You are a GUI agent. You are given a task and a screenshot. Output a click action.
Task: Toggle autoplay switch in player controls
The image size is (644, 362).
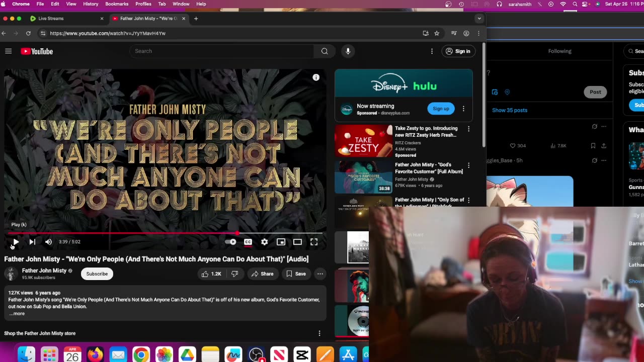(x=230, y=242)
